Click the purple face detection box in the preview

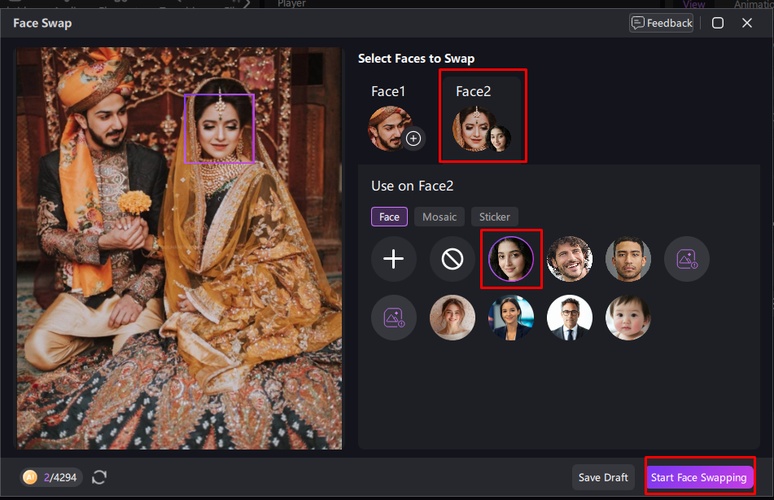click(x=219, y=128)
